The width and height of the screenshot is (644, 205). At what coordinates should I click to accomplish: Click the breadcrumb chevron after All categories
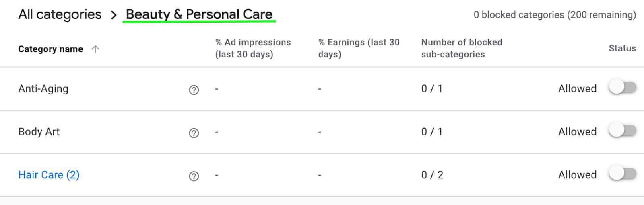click(114, 15)
